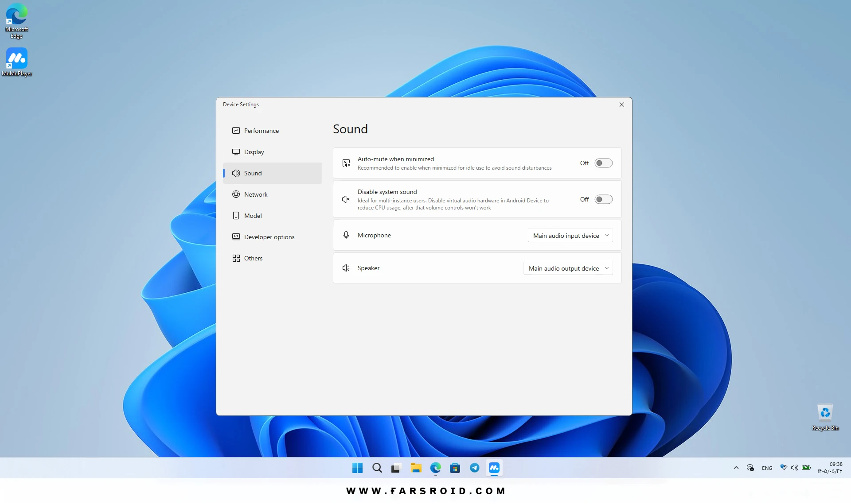Enable Auto-mute when minimized toggle

[x=603, y=163]
